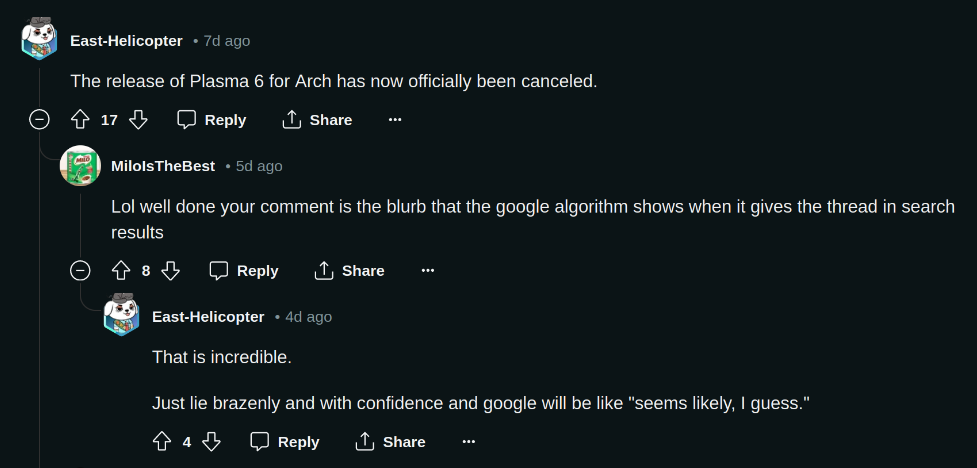Upvote MiloIsTheBest's comment
Screen dimensions: 977x468
click(121, 270)
